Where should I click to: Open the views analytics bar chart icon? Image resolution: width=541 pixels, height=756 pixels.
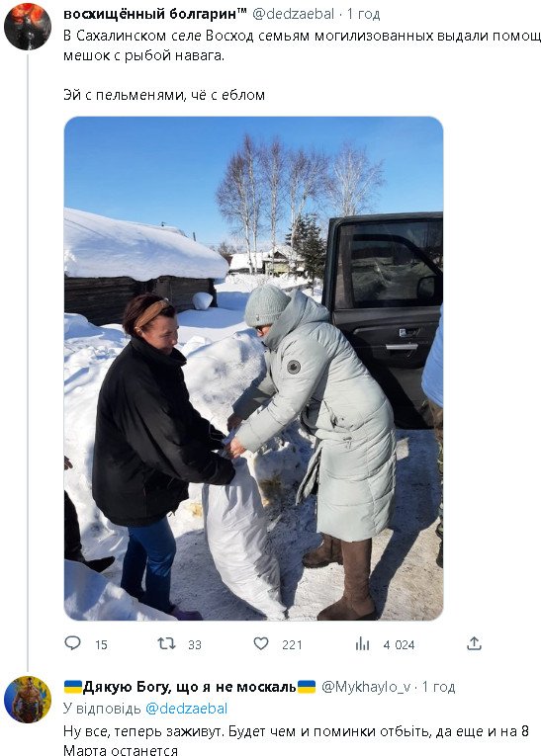[x=362, y=643]
